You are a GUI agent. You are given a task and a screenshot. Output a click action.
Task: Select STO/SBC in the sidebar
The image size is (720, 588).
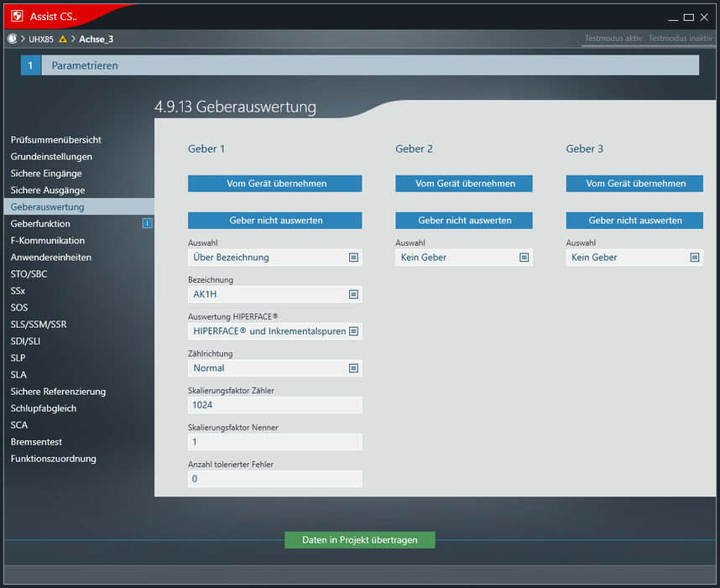tap(29, 274)
